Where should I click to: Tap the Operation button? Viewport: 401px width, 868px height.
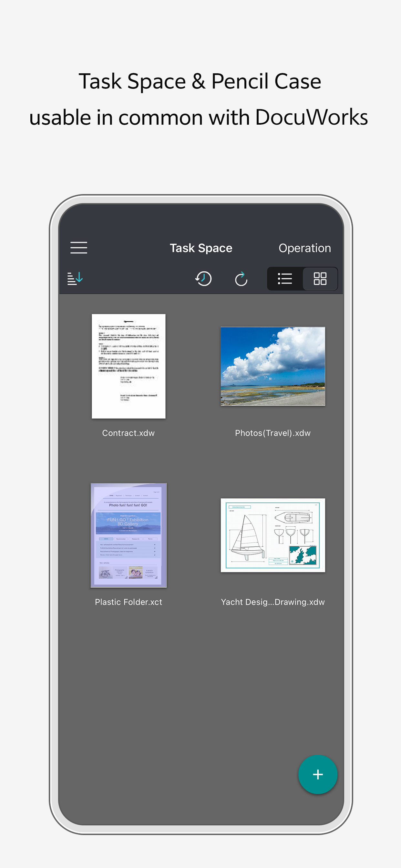[305, 248]
